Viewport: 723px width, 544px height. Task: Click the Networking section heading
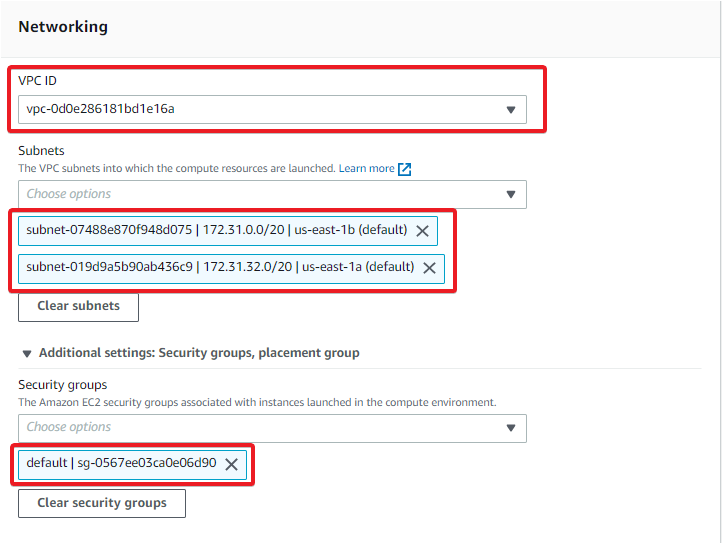point(63,27)
